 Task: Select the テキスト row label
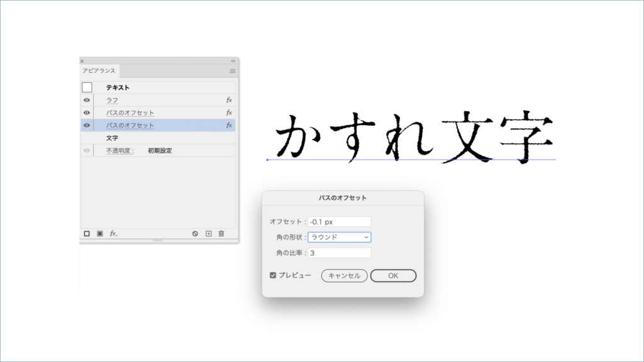point(118,87)
